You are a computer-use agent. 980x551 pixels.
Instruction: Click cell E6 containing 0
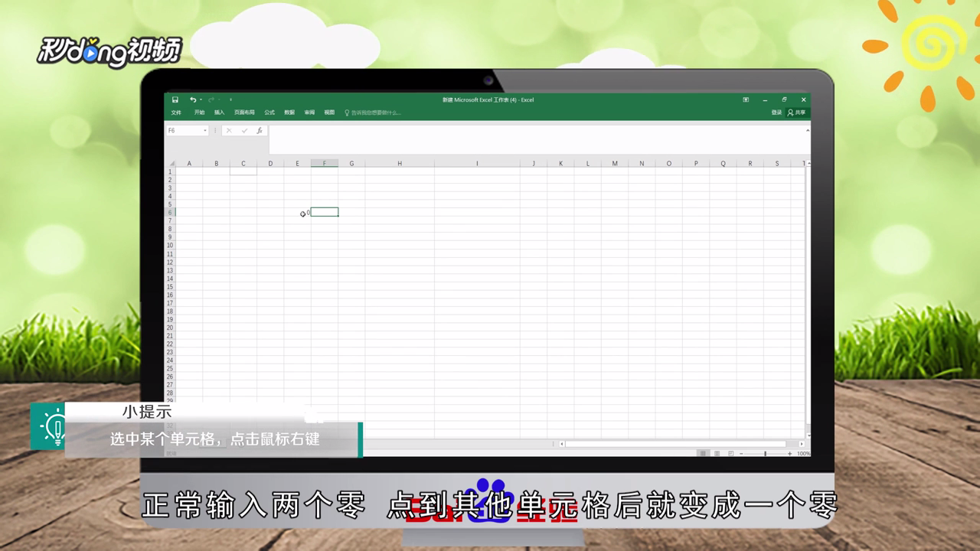coord(297,212)
